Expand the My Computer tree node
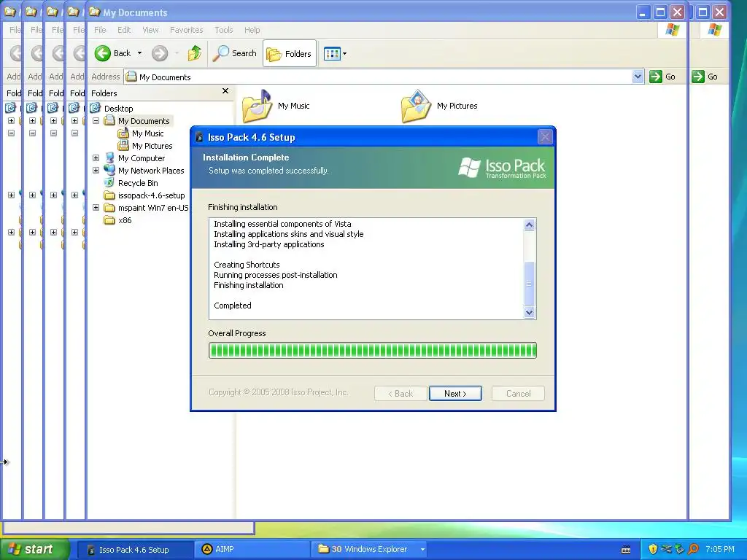Image resolution: width=747 pixels, height=560 pixels. (96, 157)
